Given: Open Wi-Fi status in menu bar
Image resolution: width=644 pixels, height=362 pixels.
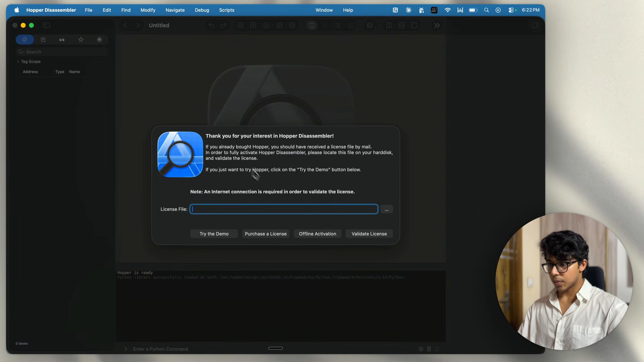Looking at the screenshot, I should tap(447, 10).
